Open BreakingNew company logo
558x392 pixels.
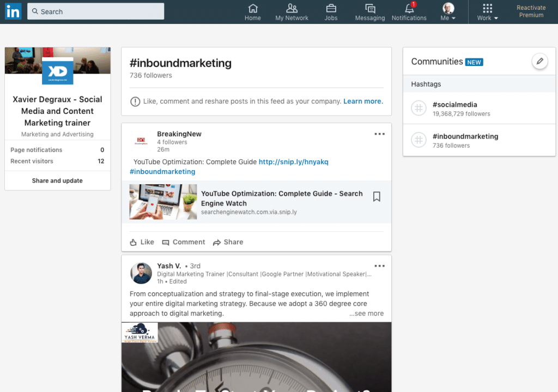(x=141, y=141)
